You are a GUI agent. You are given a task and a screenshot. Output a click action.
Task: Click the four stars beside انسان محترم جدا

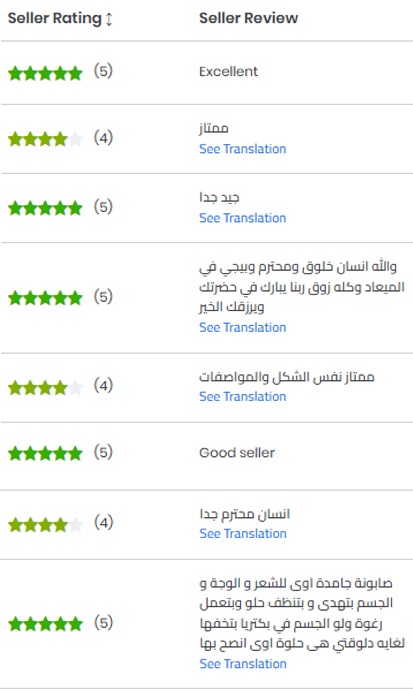pos(45,524)
